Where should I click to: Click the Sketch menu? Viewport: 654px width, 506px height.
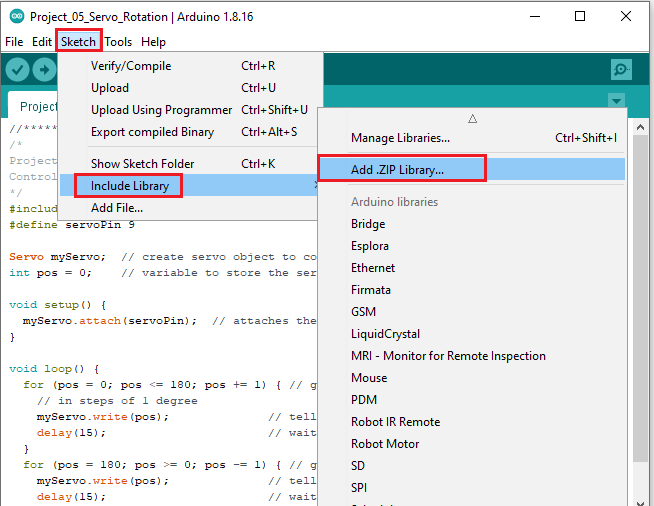point(78,42)
